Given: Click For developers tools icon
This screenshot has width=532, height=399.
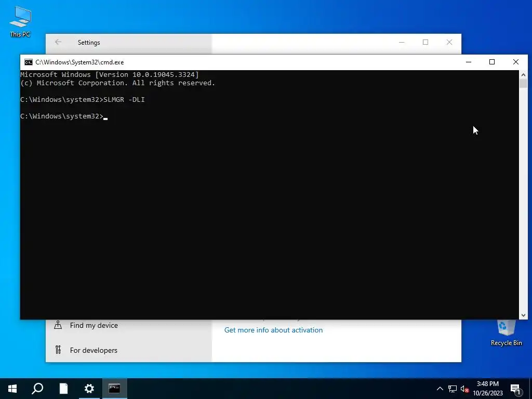Looking at the screenshot, I should click(58, 350).
